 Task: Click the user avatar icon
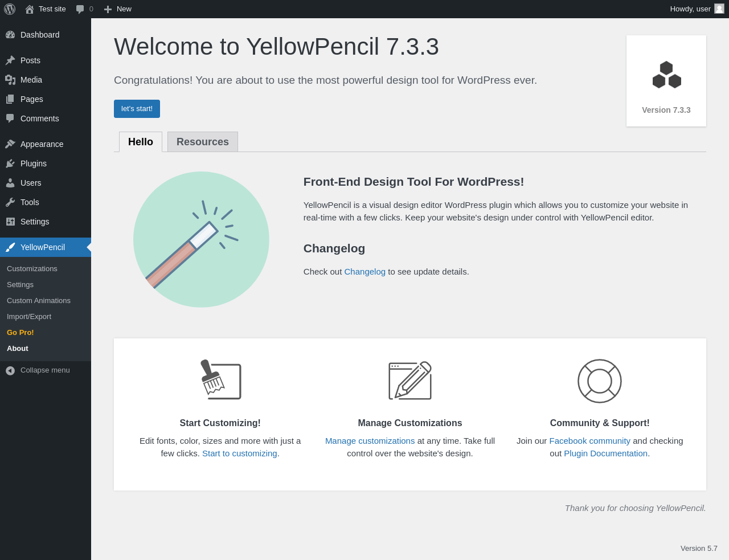pos(719,9)
